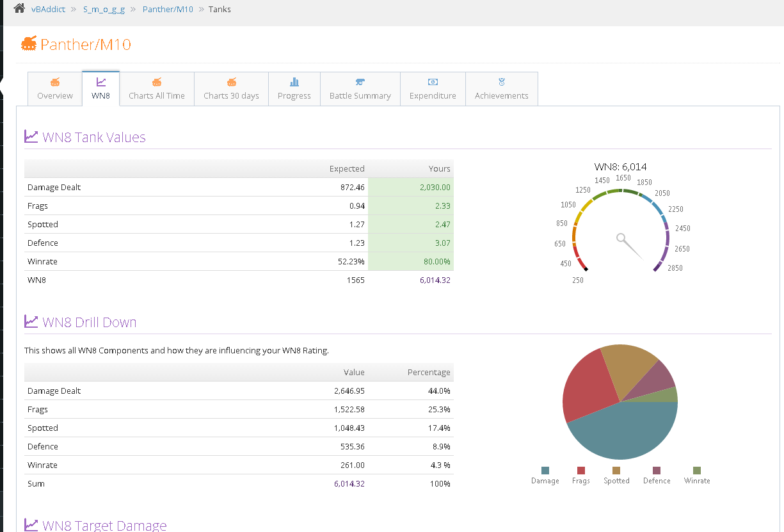Switch to the Charts All Time tab

pos(157,89)
